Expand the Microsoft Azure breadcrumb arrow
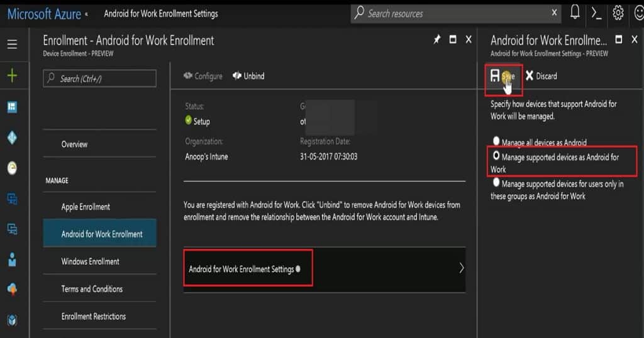Image resolution: width=644 pixels, height=338 pixels. click(x=86, y=13)
